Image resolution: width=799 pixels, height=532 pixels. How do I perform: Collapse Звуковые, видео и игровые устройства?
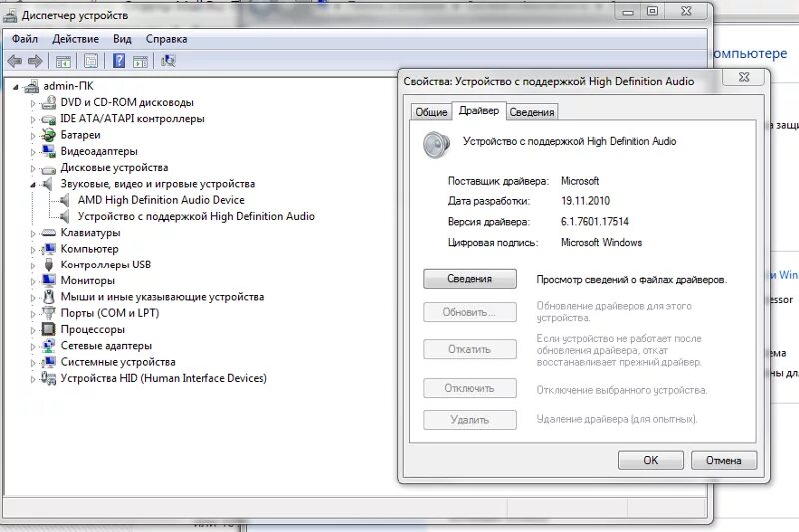tap(33, 185)
